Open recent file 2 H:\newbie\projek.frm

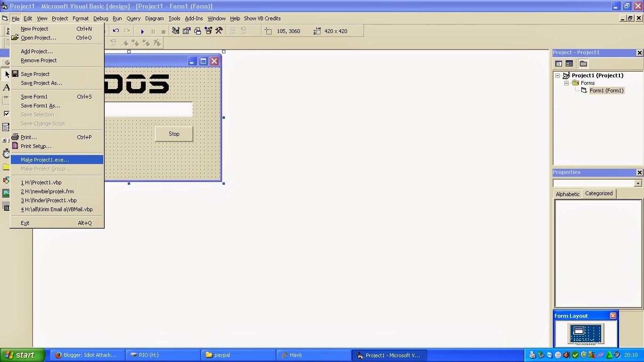point(57,191)
